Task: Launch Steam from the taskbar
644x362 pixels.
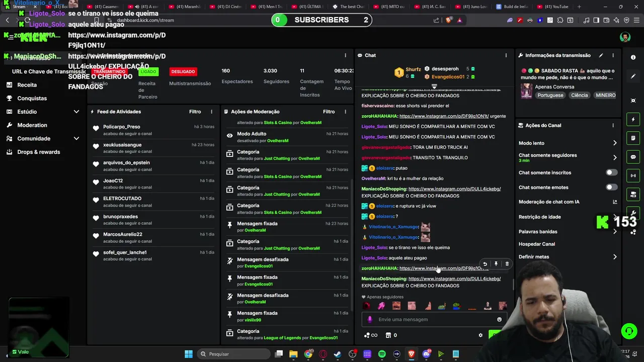Action: click(338, 354)
